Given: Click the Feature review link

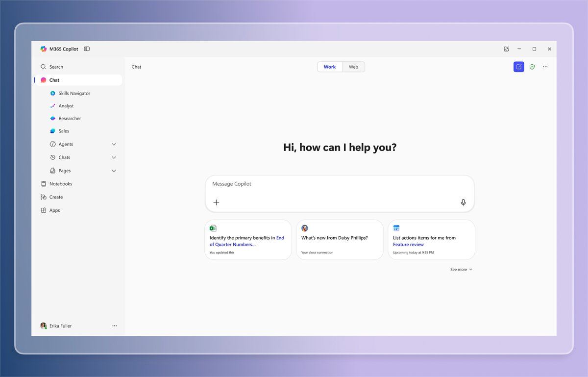Looking at the screenshot, I should (x=408, y=244).
